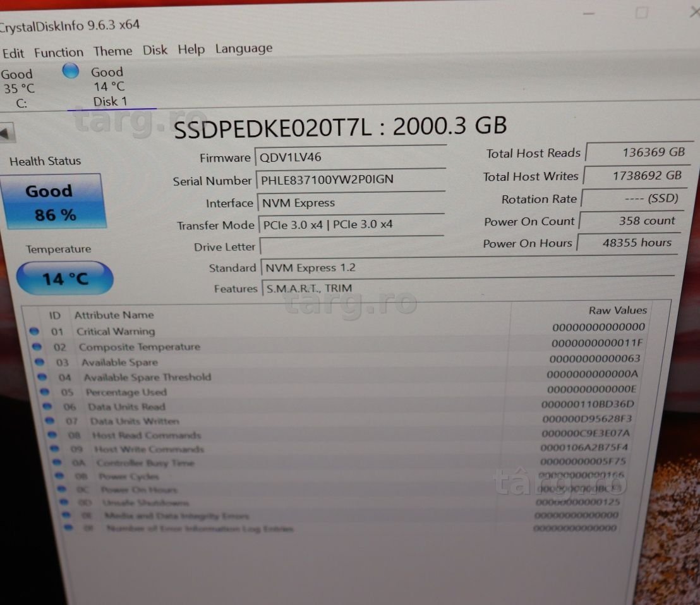
Task: Click the empty Drive Letter field
Action: (352, 246)
